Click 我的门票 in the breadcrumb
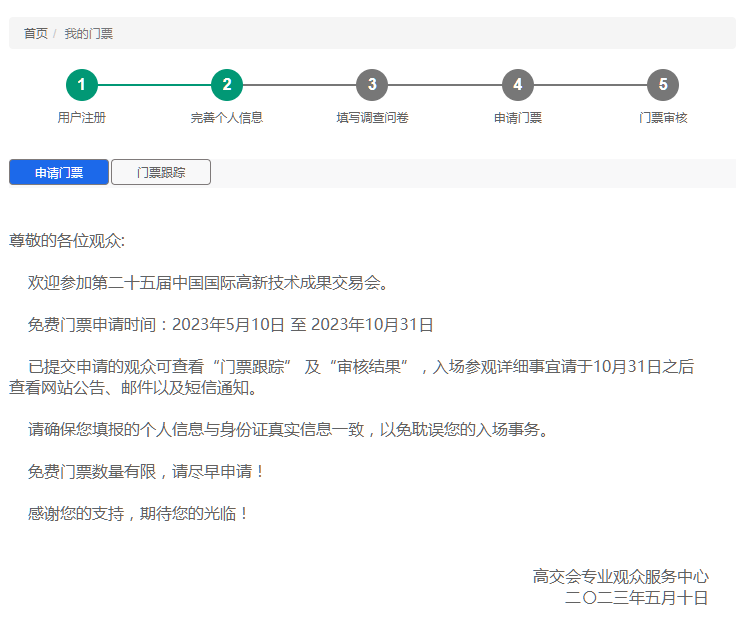 click(x=89, y=34)
